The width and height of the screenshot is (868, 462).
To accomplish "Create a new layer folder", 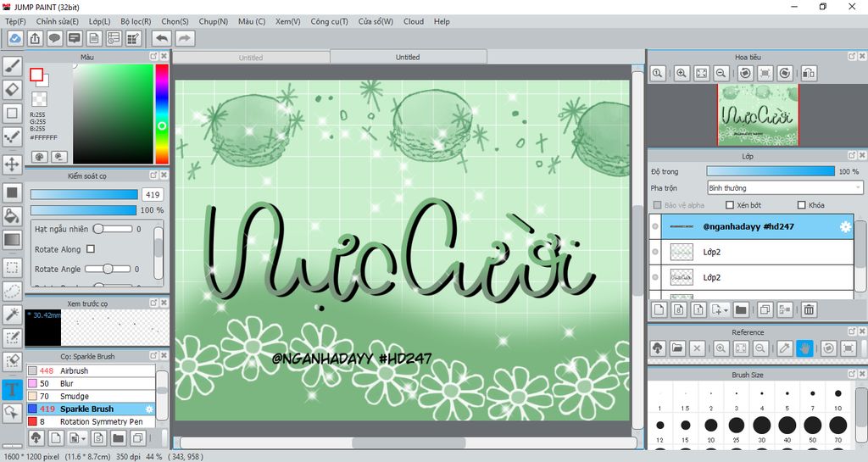I will (741, 310).
